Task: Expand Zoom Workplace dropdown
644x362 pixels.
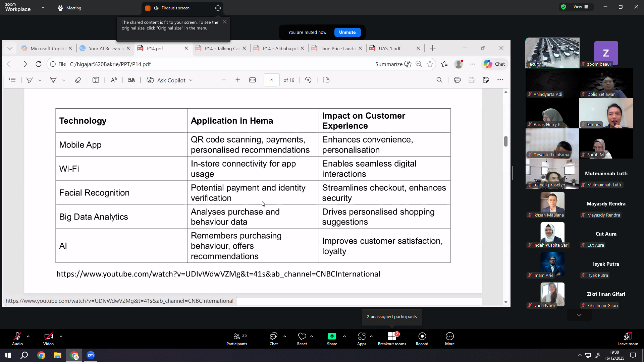Action: click(x=43, y=7)
